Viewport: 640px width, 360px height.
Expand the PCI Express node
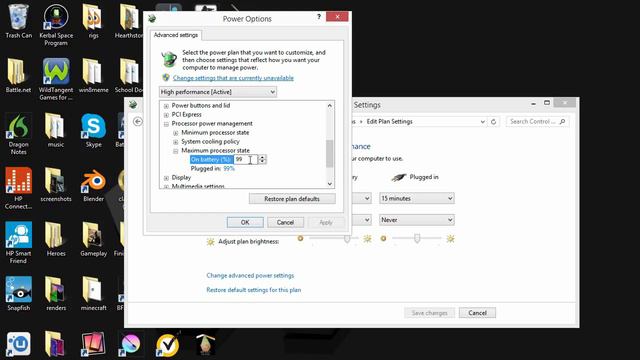(166, 115)
